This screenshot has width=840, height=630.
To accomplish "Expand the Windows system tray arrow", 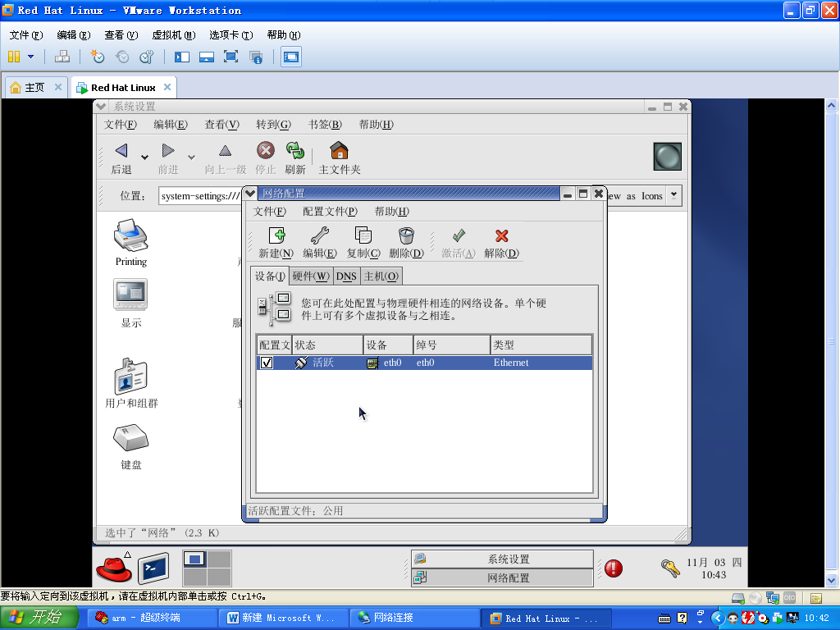I will [719, 618].
